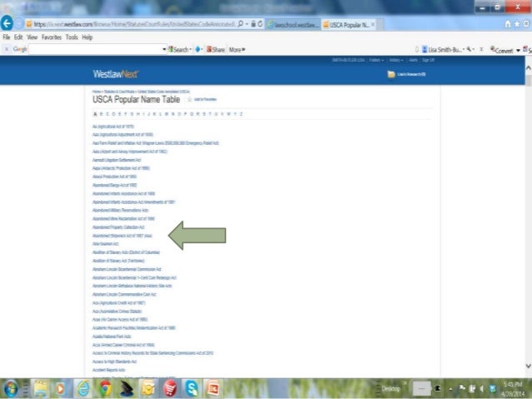
Task: Open the Abandoned Shipwreck Act of 1987 link
Action: 123,236
